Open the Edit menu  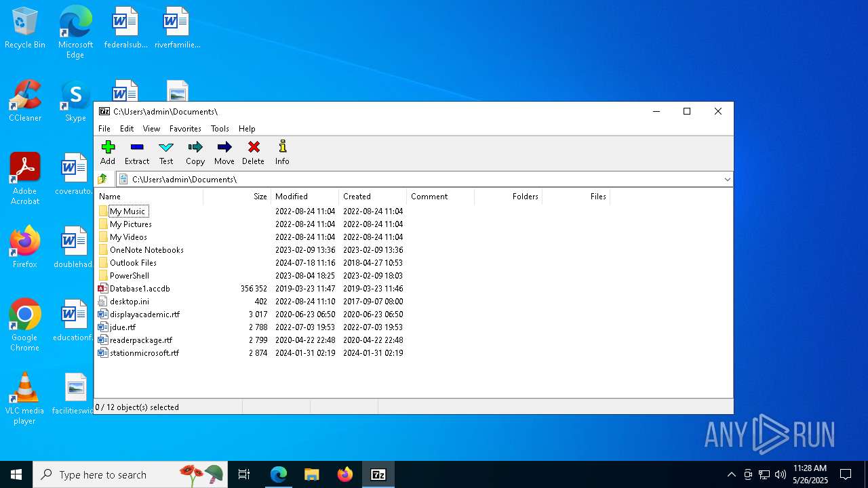click(127, 129)
